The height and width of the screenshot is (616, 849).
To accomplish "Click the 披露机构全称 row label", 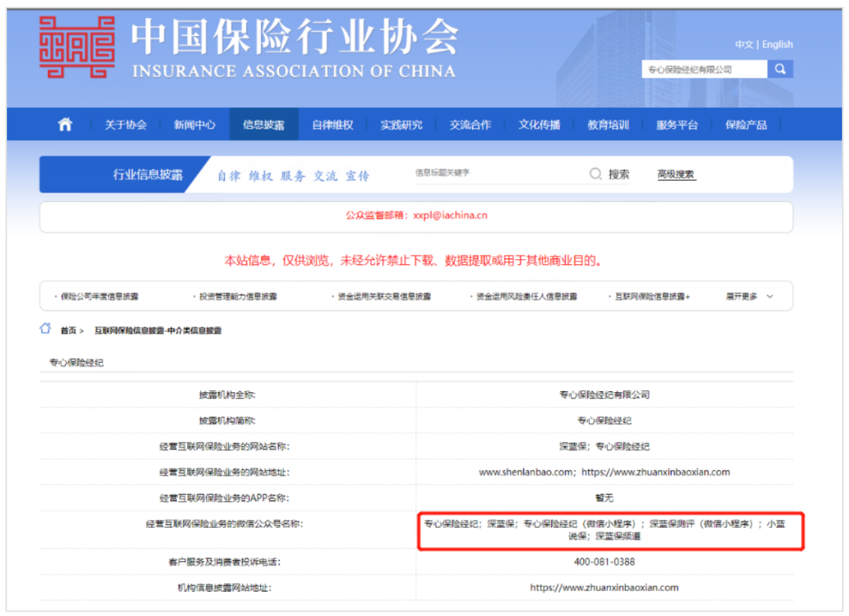I will coord(227,394).
